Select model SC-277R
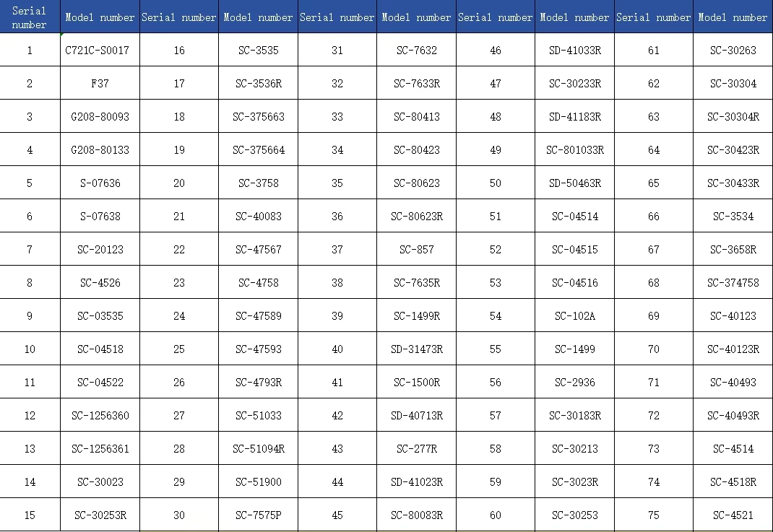The width and height of the screenshot is (773, 532). pyautogui.click(x=417, y=448)
